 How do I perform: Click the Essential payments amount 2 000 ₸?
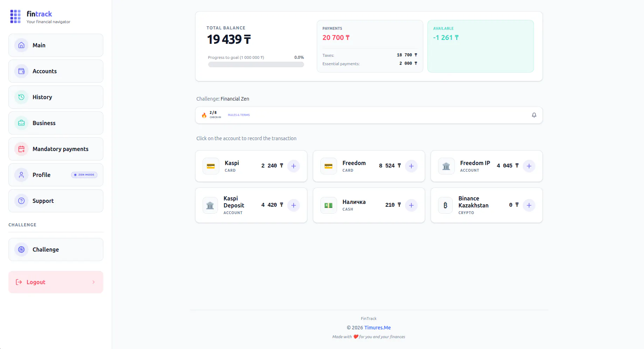[x=408, y=63]
